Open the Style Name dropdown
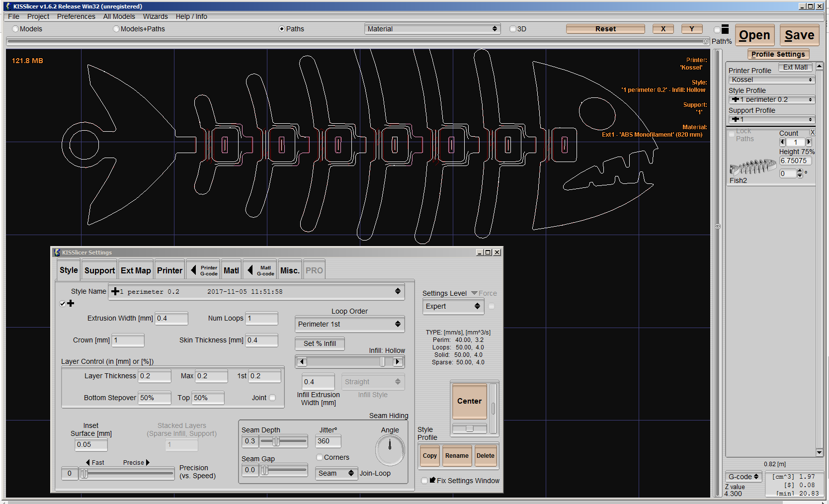829x504 pixels. (x=256, y=292)
